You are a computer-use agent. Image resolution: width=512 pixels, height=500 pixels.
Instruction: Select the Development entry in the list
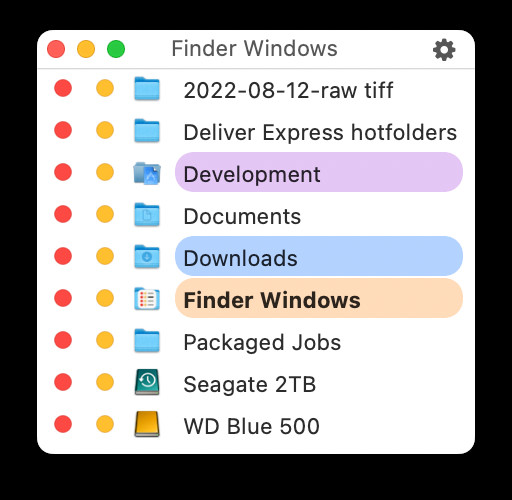[319, 172]
